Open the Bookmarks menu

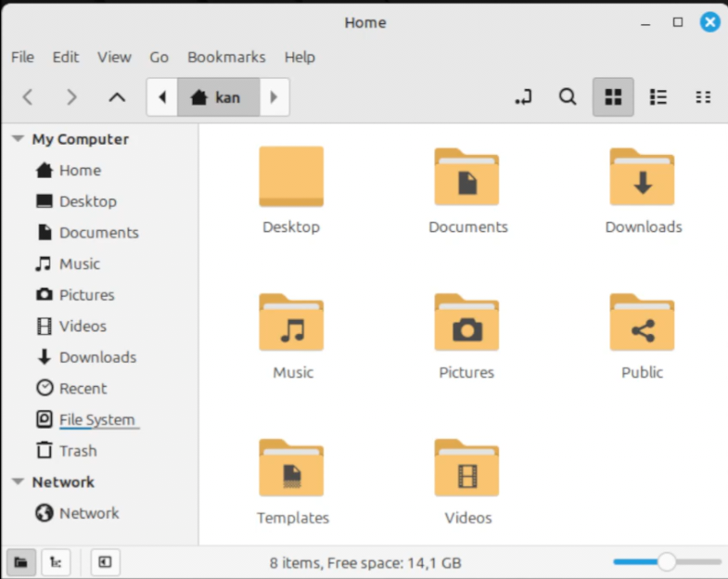click(x=226, y=58)
